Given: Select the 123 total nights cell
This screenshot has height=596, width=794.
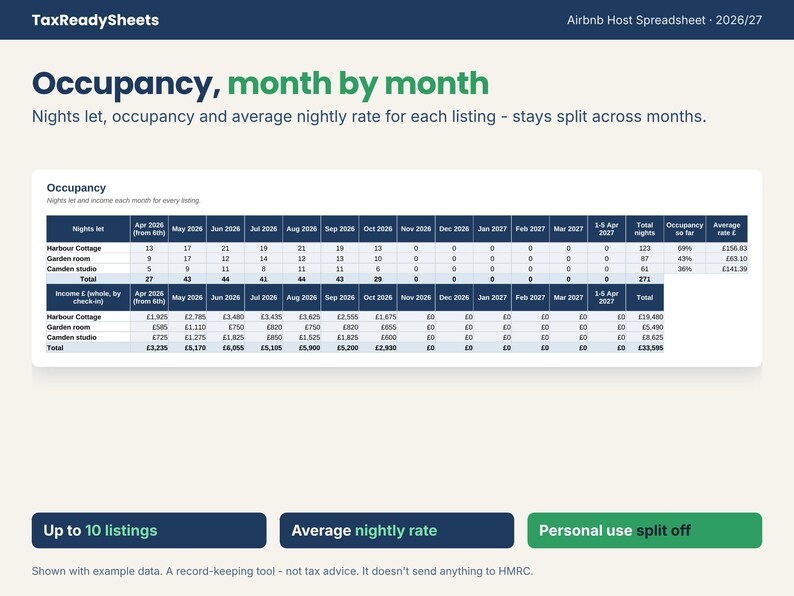Looking at the screenshot, I should (645, 248).
